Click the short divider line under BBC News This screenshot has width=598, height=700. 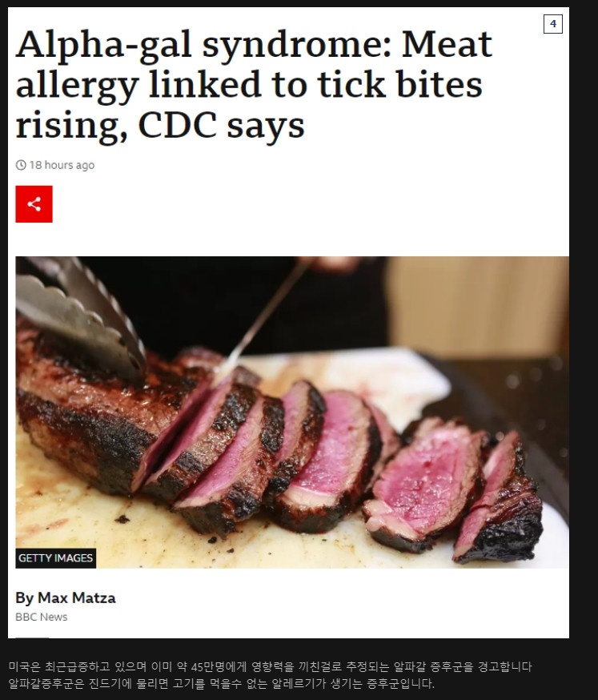click(32, 638)
